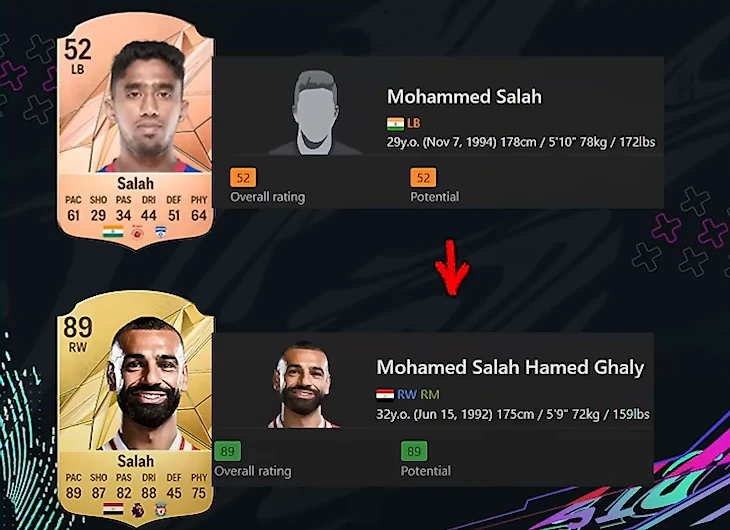Image resolution: width=730 pixels, height=530 pixels.
Task: Select the blue RW position label
Action: pyautogui.click(x=407, y=395)
